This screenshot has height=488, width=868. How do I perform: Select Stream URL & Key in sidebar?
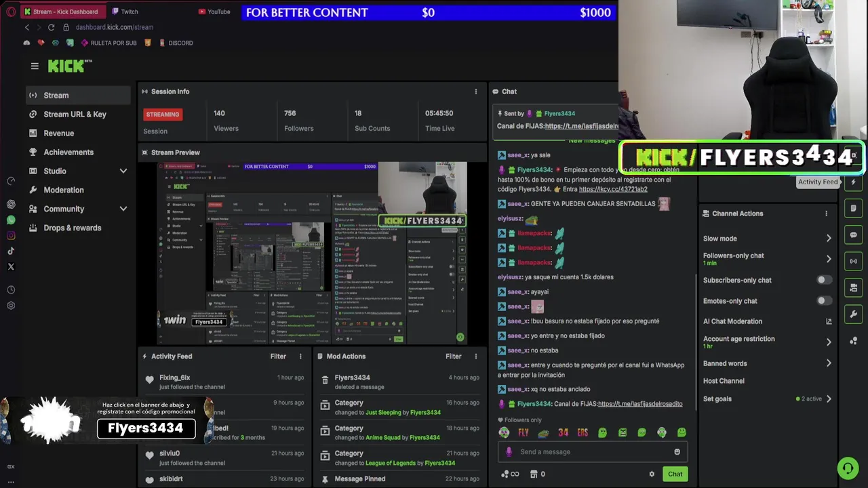pyautogui.click(x=78, y=115)
